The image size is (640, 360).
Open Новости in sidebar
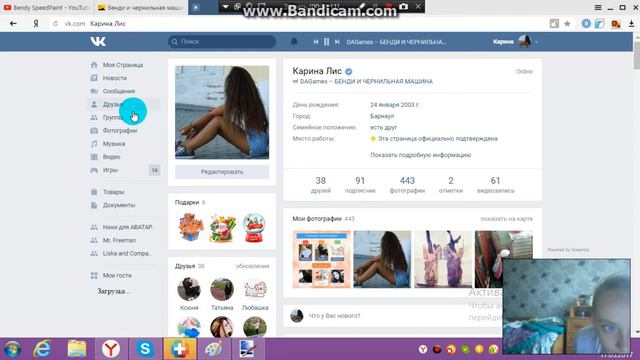115,78
